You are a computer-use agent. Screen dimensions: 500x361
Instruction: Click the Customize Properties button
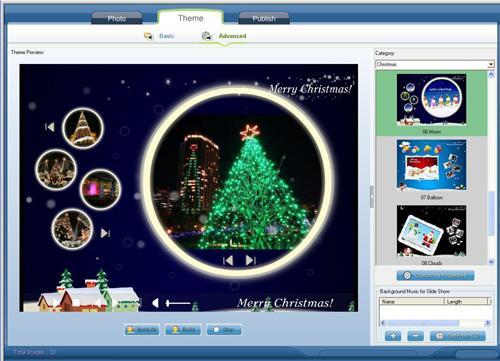[x=435, y=276]
